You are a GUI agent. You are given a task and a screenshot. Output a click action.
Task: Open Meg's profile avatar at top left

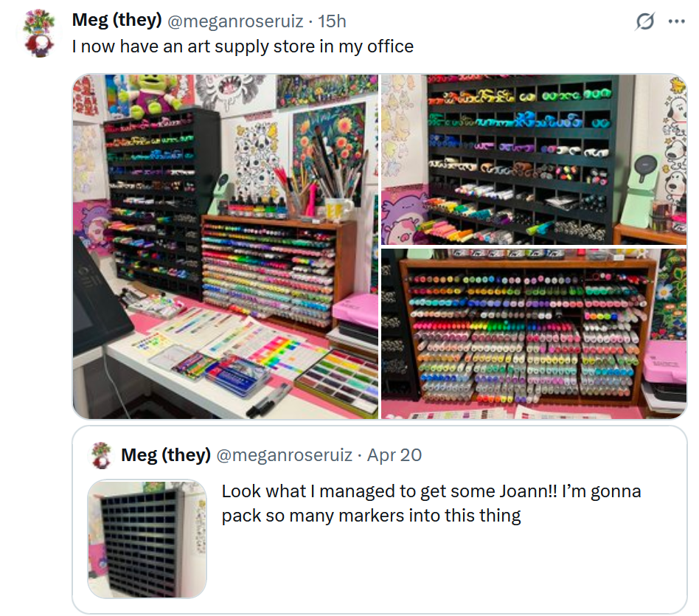click(39, 33)
